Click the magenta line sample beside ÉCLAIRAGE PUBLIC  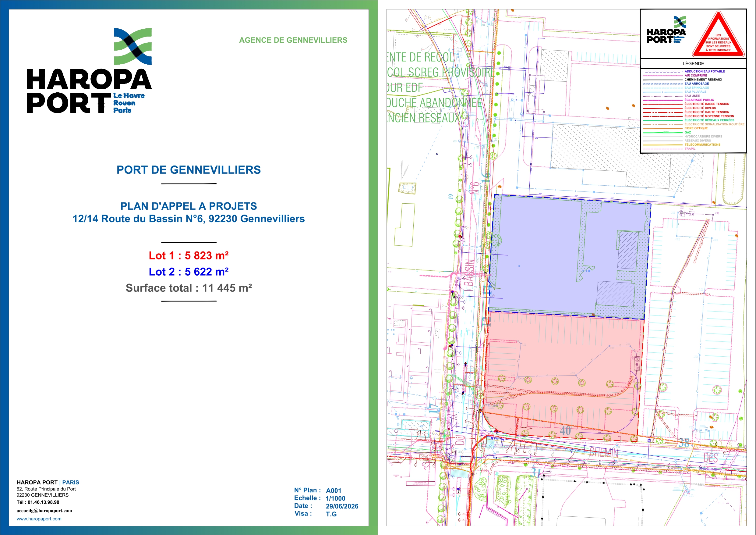tap(662, 100)
